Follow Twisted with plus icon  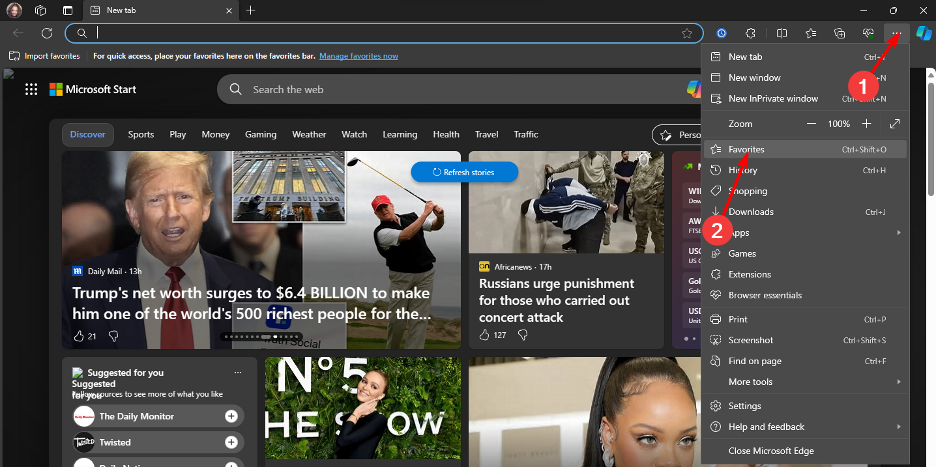click(x=232, y=443)
